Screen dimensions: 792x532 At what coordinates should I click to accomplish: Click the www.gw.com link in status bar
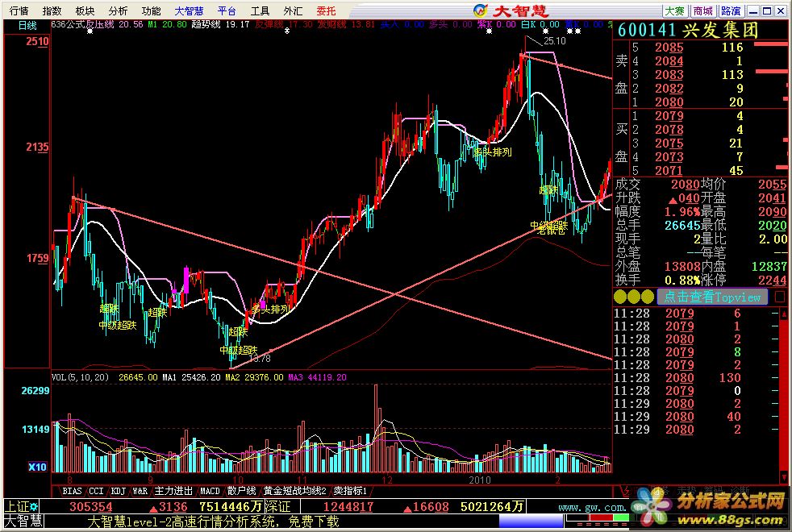point(592,507)
